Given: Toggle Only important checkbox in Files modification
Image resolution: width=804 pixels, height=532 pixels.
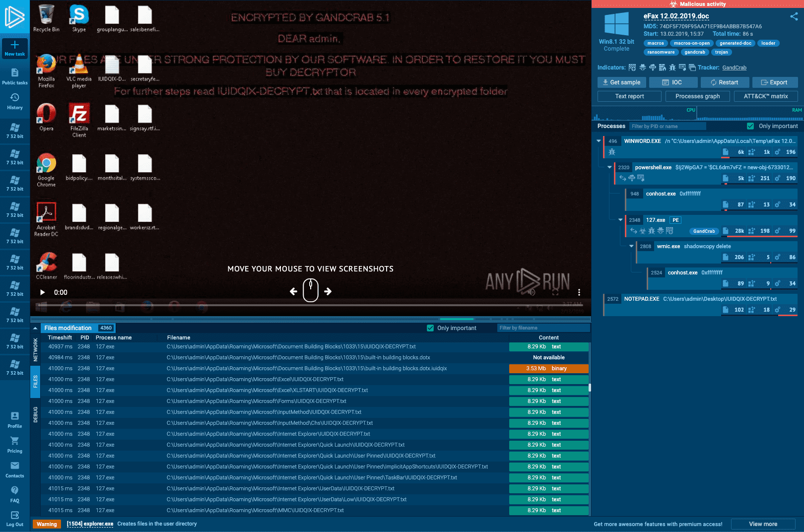Looking at the screenshot, I should [430, 328].
